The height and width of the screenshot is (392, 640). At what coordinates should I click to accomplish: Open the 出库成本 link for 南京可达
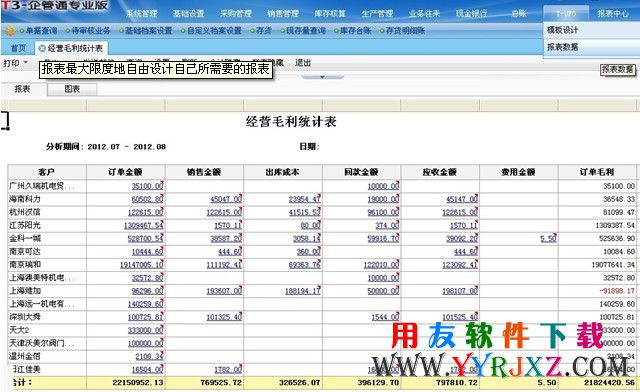(309, 252)
